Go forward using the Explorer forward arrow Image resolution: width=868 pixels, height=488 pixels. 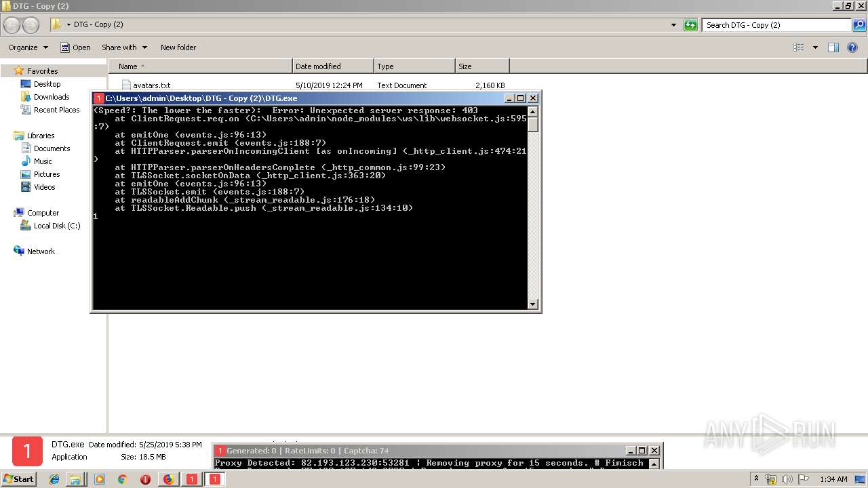(x=31, y=25)
